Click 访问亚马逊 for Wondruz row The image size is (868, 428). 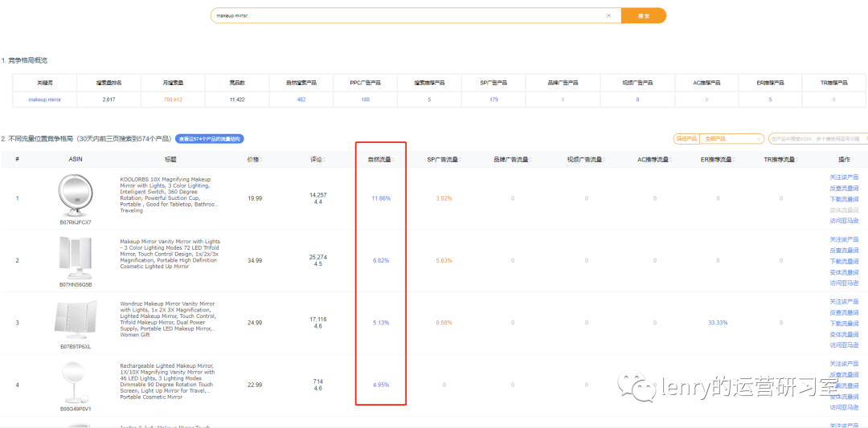click(844, 345)
